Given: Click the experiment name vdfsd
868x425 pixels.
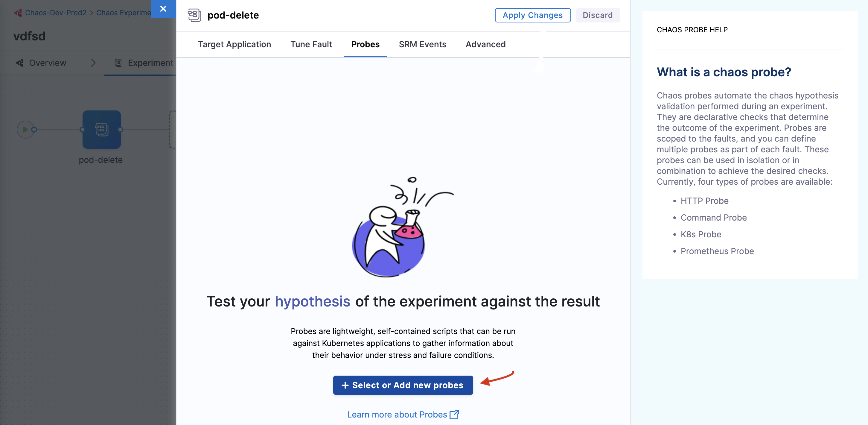Looking at the screenshot, I should pos(29,36).
